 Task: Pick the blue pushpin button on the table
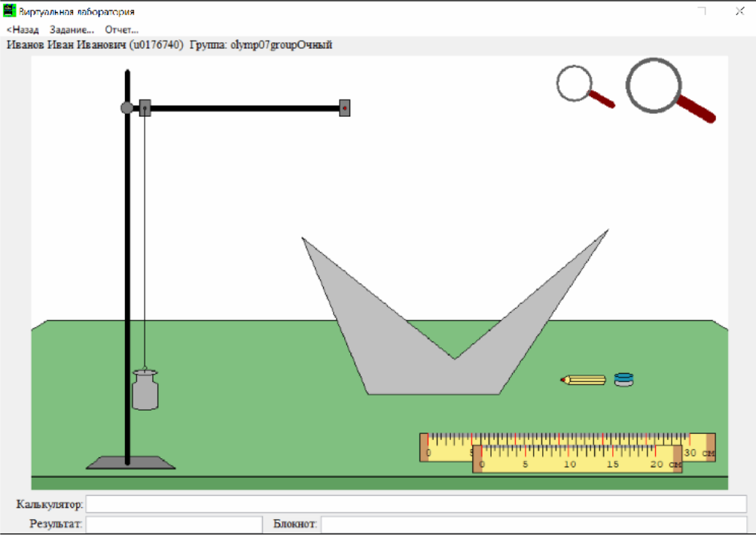(624, 380)
